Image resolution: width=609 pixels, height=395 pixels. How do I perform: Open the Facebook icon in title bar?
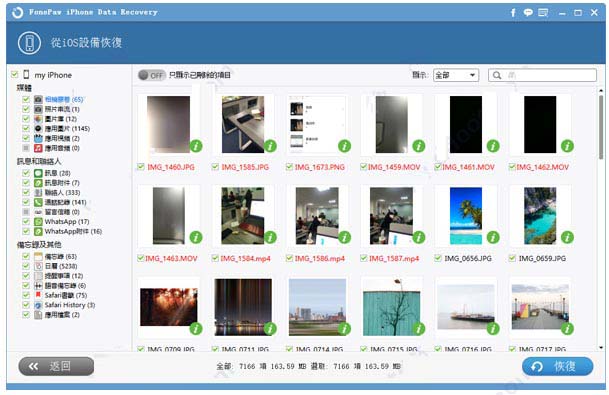[513, 13]
